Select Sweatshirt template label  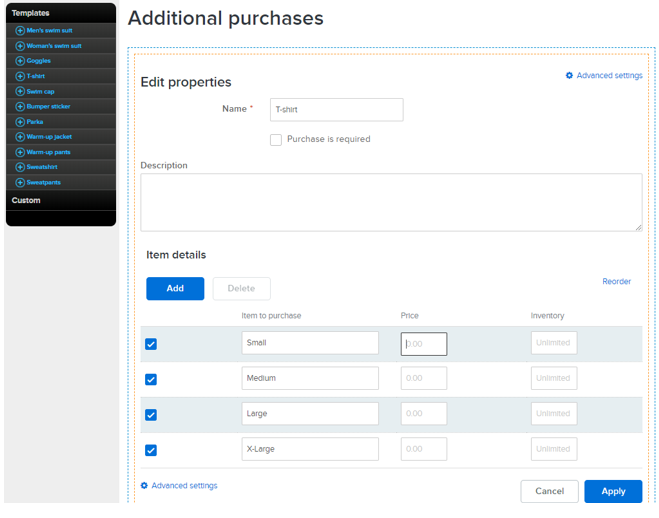pyautogui.click(x=42, y=167)
